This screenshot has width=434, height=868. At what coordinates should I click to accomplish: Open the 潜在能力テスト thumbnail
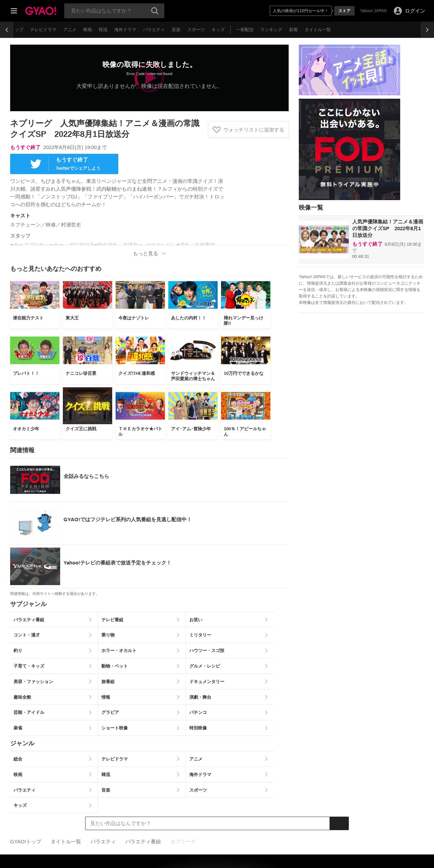pos(35,295)
